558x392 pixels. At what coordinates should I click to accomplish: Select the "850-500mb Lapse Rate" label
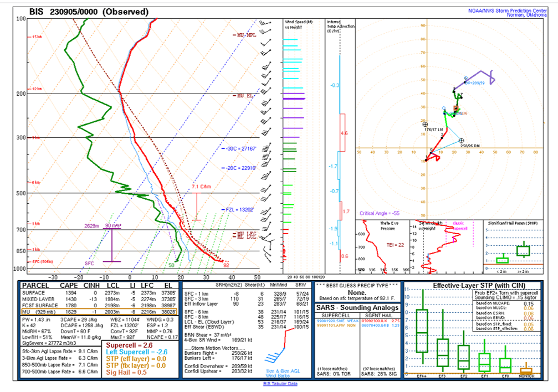point(48,365)
